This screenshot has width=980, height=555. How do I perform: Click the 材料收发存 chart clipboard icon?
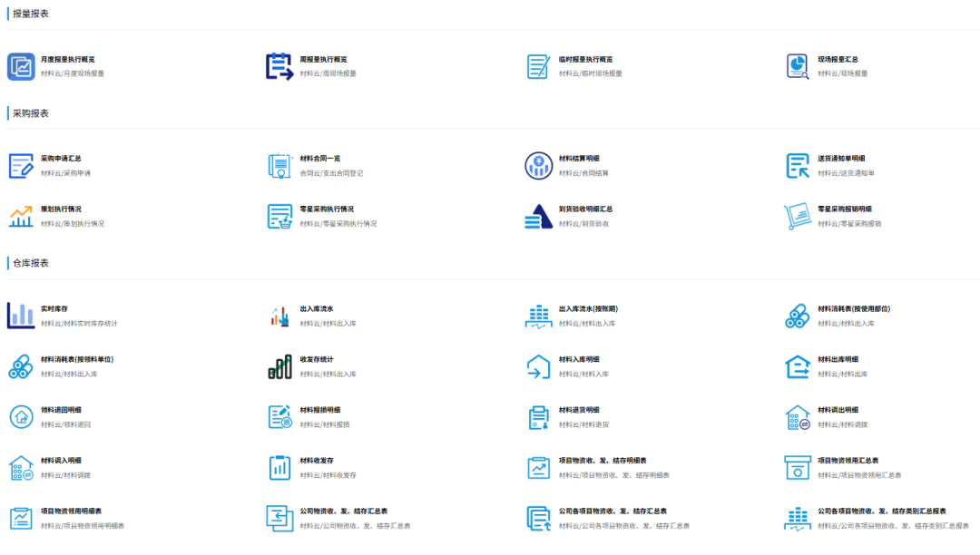point(279,468)
